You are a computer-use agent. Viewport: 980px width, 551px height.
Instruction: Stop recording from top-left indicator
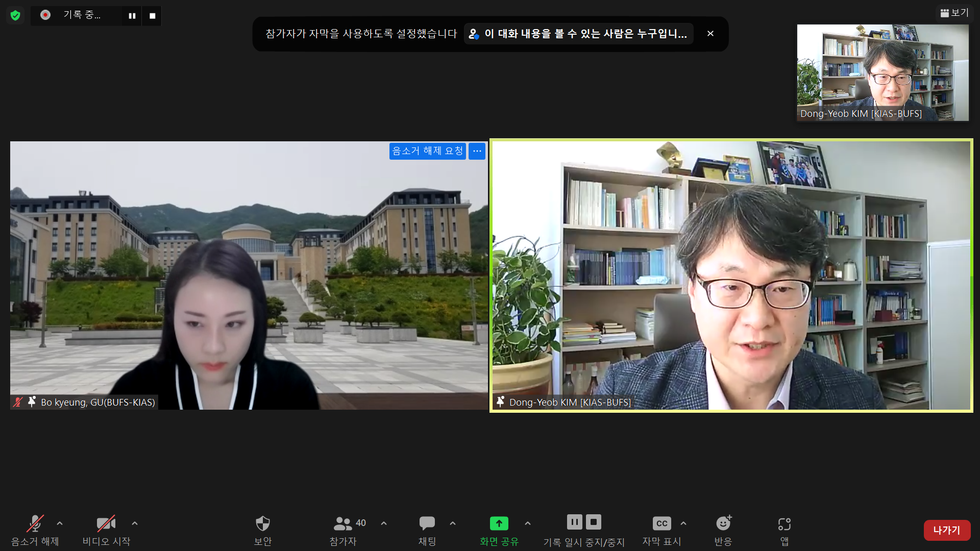click(x=152, y=16)
